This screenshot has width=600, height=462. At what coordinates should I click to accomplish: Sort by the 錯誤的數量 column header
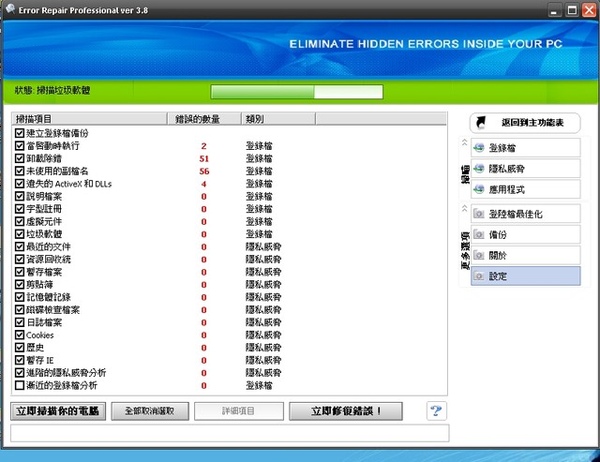(x=204, y=119)
